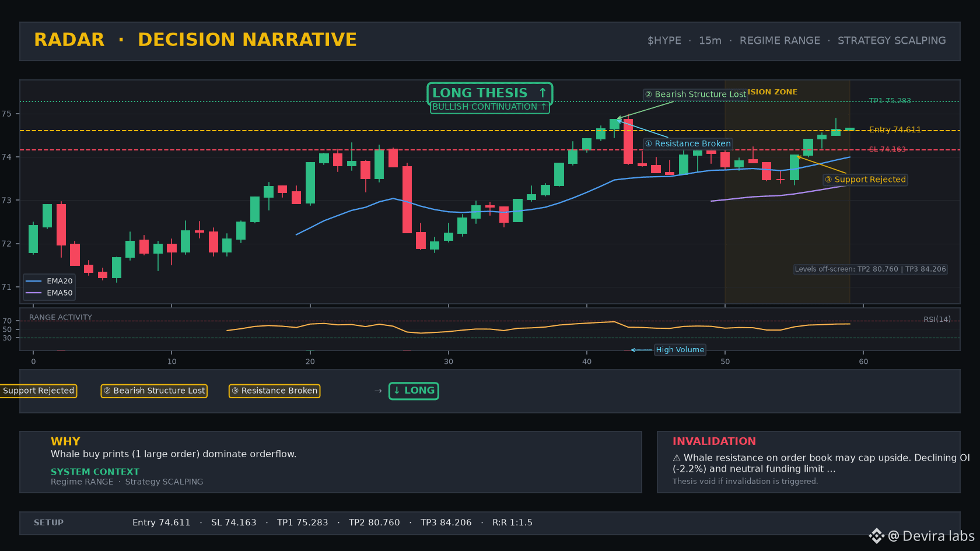Click the LONG decision badge
The width and height of the screenshot is (980, 551).
(414, 391)
